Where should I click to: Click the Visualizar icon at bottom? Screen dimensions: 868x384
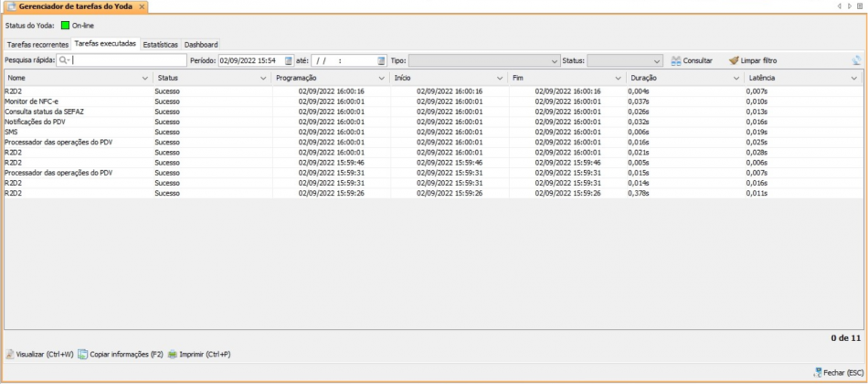[9, 354]
